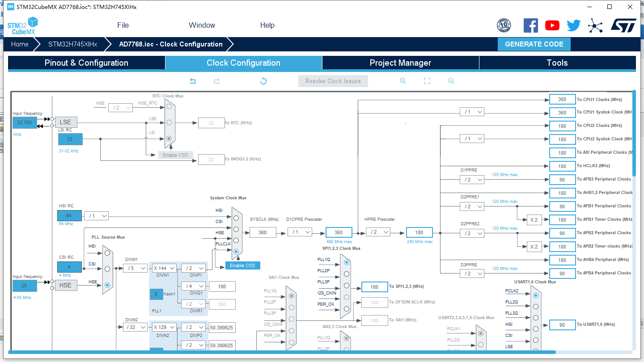Open the Window menu
644x362 pixels.
click(202, 25)
